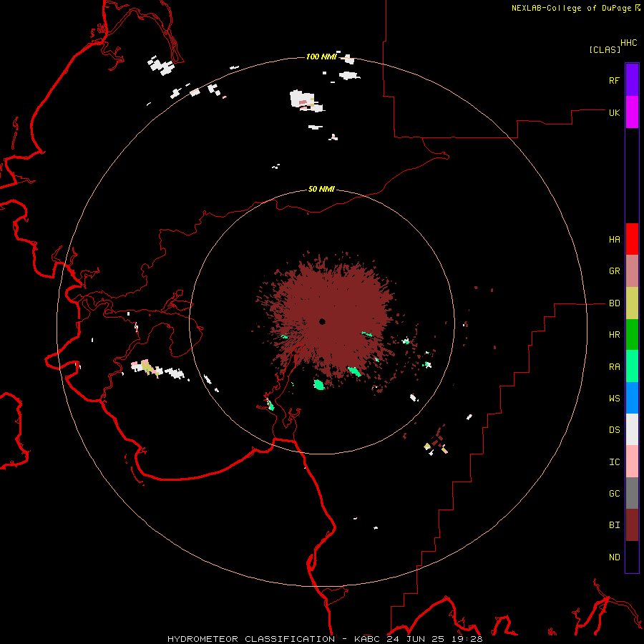Click the bright green RA legend swatch

click(632, 366)
